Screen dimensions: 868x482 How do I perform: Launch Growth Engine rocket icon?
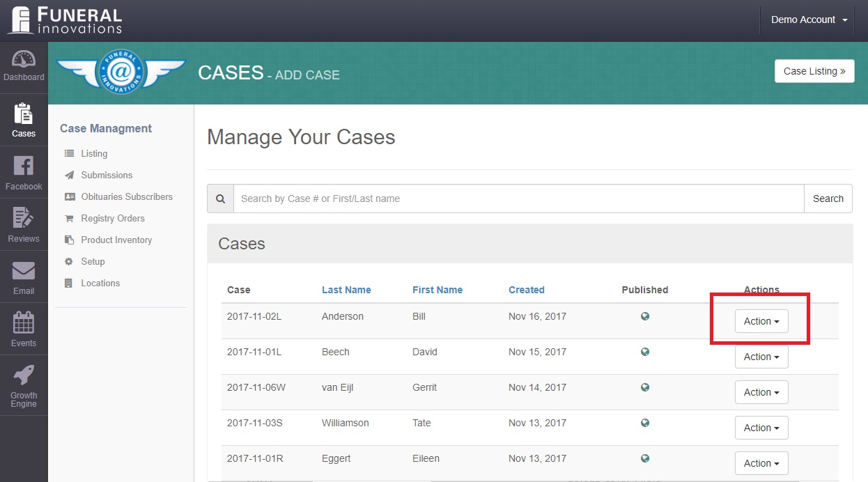(x=24, y=377)
